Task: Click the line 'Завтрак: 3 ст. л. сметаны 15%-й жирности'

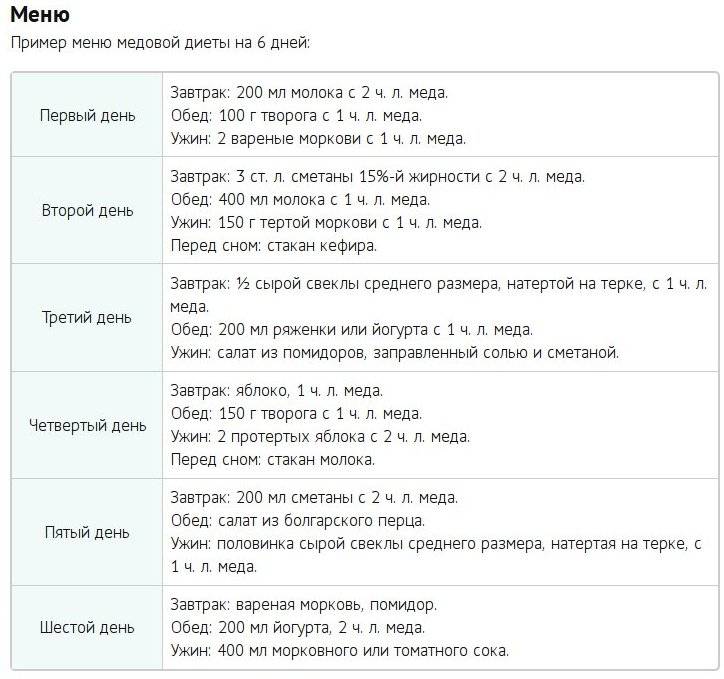Action: point(378,176)
